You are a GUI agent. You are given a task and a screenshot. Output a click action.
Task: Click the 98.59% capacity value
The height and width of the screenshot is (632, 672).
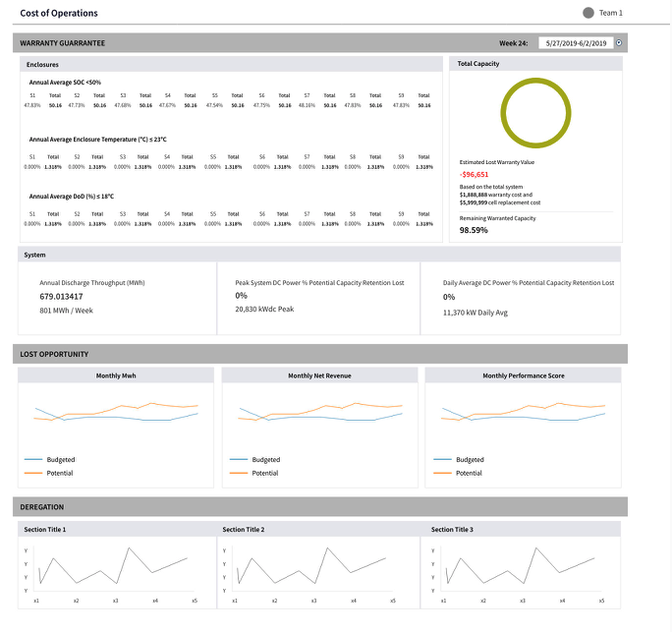[x=474, y=230]
